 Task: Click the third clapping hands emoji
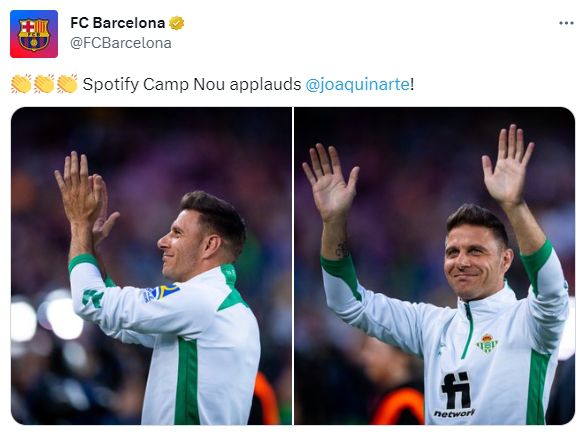[67, 84]
